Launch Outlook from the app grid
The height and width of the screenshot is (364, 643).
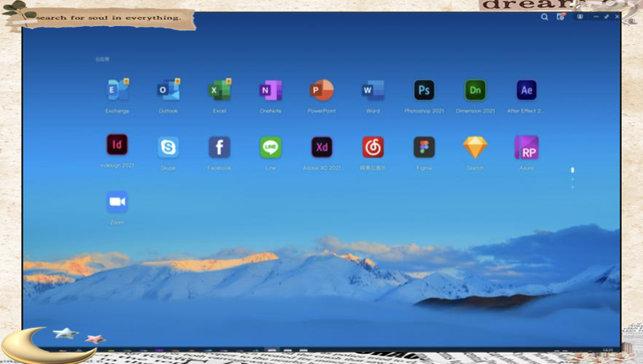pos(169,90)
